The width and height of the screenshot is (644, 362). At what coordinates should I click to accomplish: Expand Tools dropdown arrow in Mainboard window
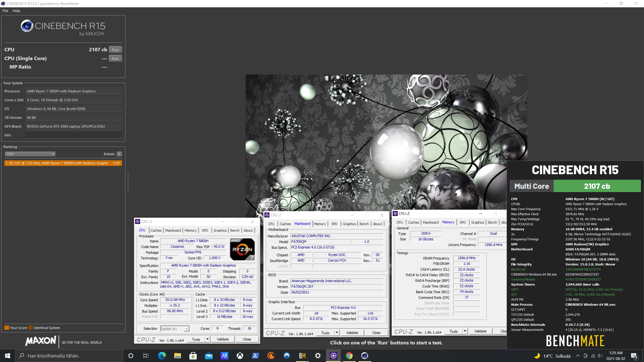337,333
